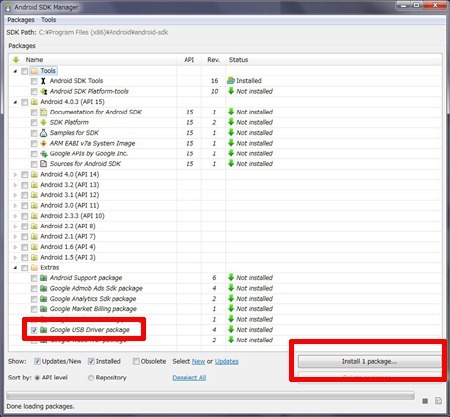Click the Sources for Android SDK icon

43,164
